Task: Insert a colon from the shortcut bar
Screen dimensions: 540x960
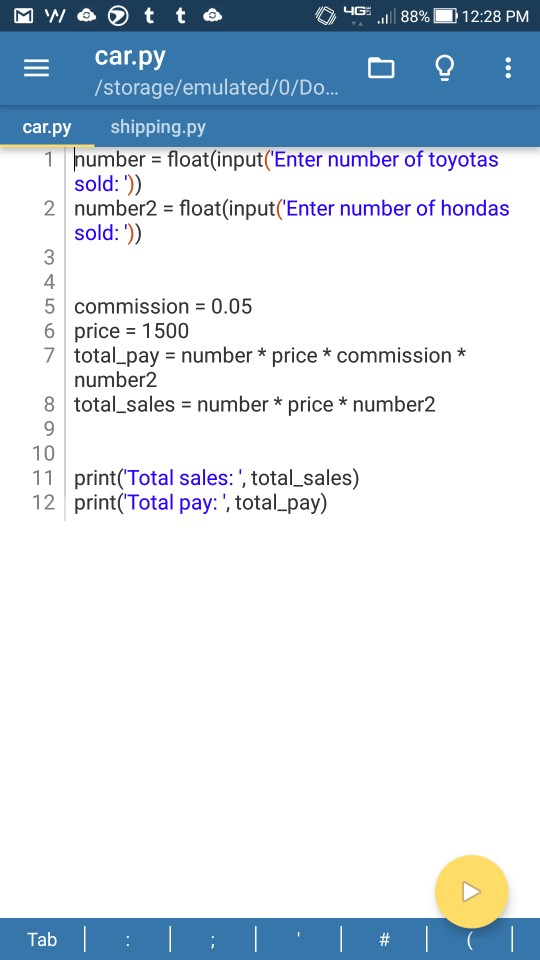Action: point(127,939)
